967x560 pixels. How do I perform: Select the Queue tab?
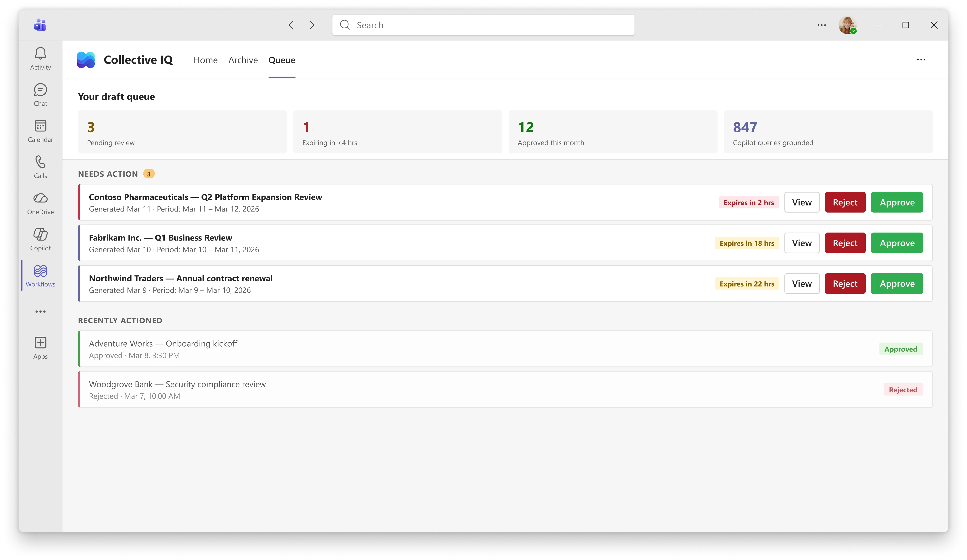(x=282, y=60)
